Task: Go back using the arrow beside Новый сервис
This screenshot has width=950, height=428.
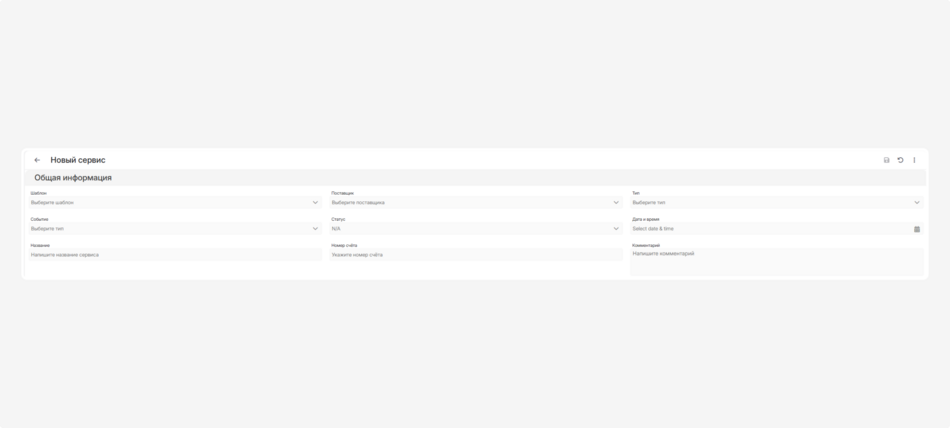Action: coord(37,160)
